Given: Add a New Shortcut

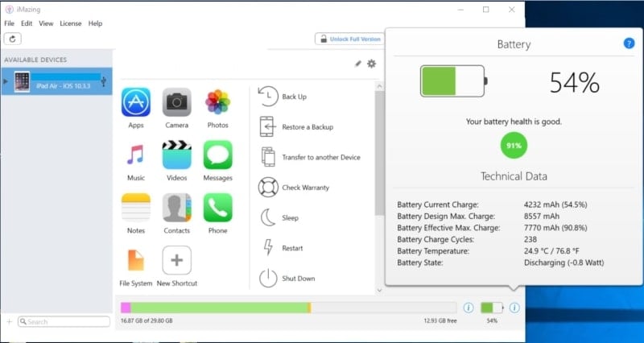Looking at the screenshot, I should [176, 266].
